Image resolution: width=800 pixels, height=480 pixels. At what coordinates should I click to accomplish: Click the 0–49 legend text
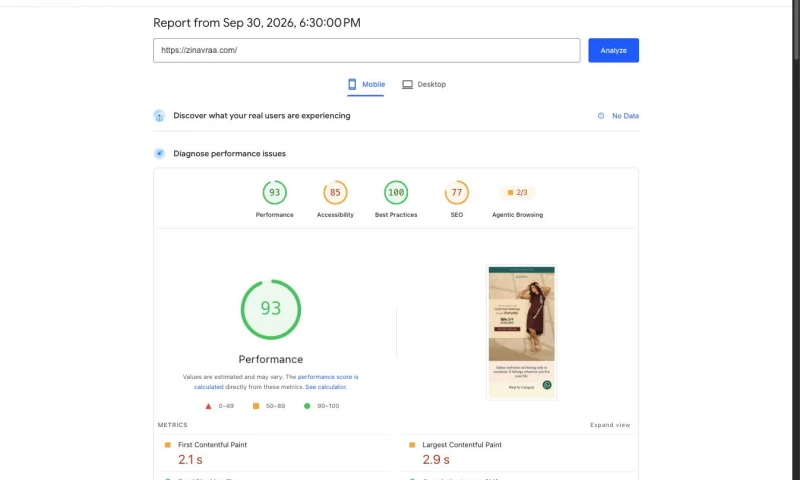[x=226, y=406]
